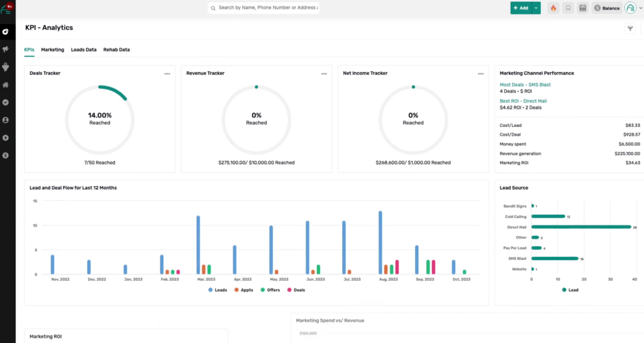Click the $268,600.00/ $1,000.00 Reached text
644x343 pixels.
tap(413, 163)
